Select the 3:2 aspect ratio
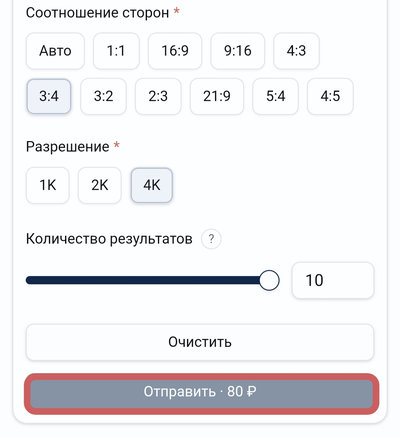The height and width of the screenshot is (437, 400). pyautogui.click(x=103, y=96)
